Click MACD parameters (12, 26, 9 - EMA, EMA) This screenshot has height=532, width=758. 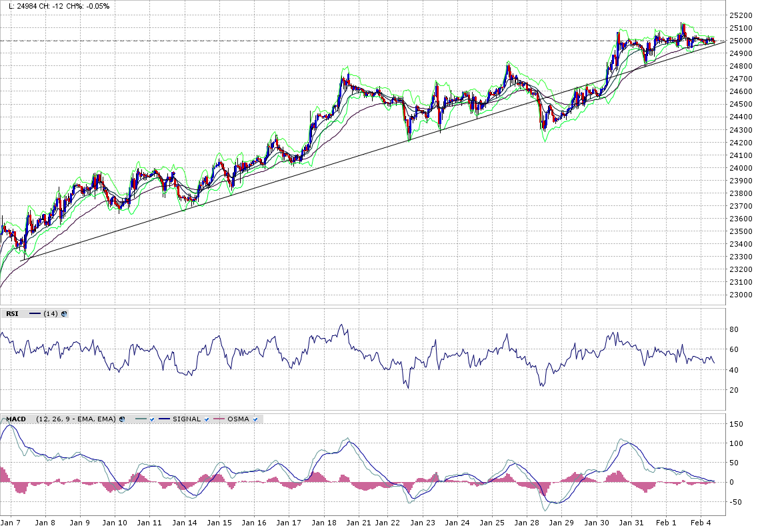[76, 419]
